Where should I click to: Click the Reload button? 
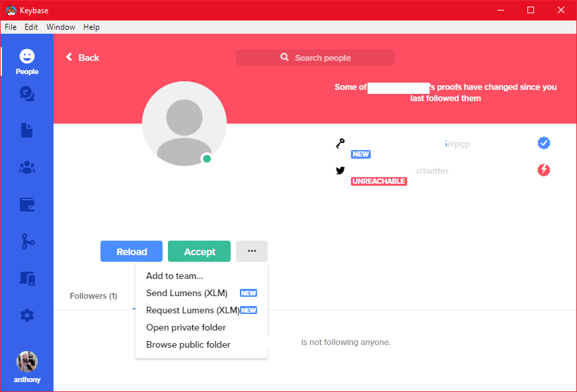click(132, 251)
